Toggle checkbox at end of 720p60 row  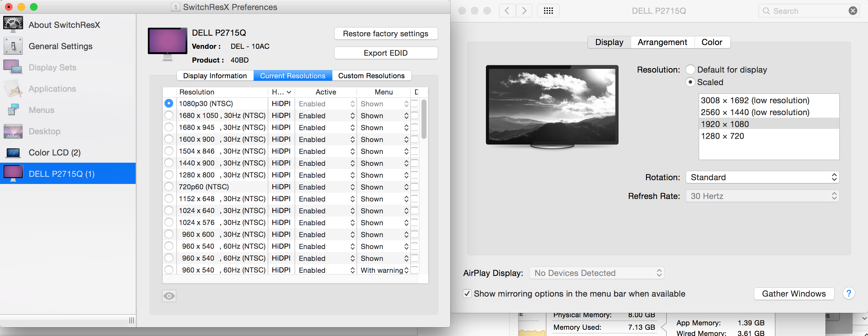(414, 187)
